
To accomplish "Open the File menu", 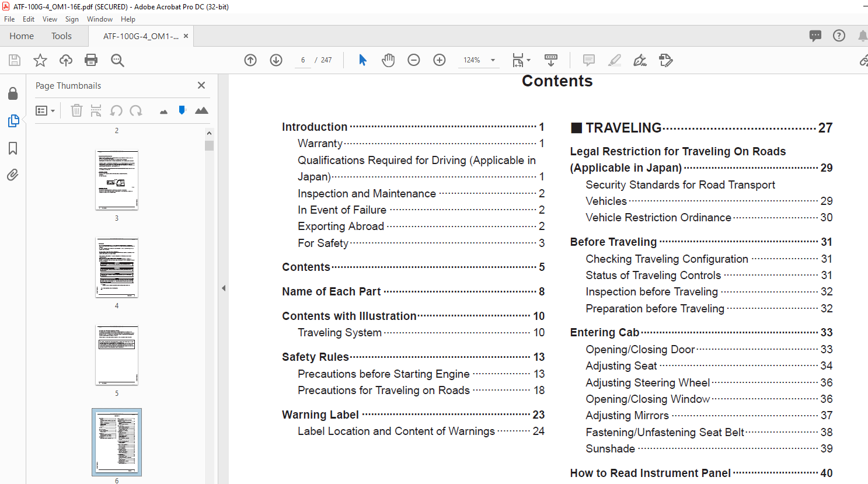I will (9, 19).
